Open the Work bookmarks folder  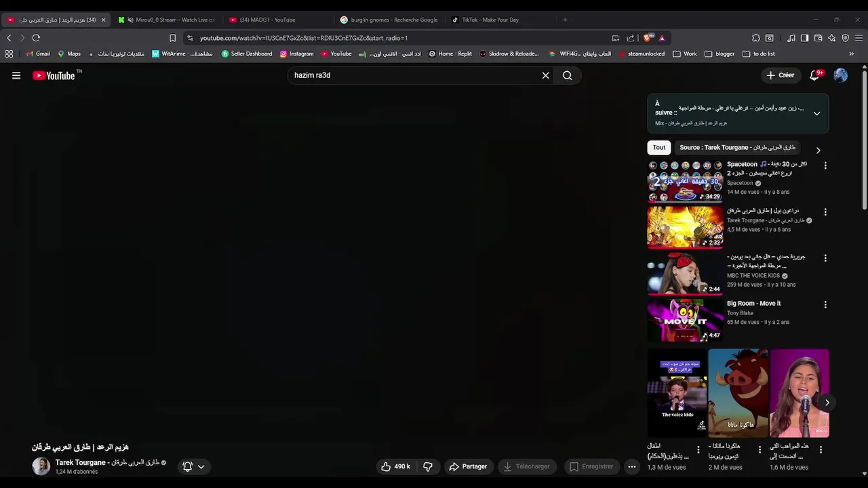click(x=685, y=54)
